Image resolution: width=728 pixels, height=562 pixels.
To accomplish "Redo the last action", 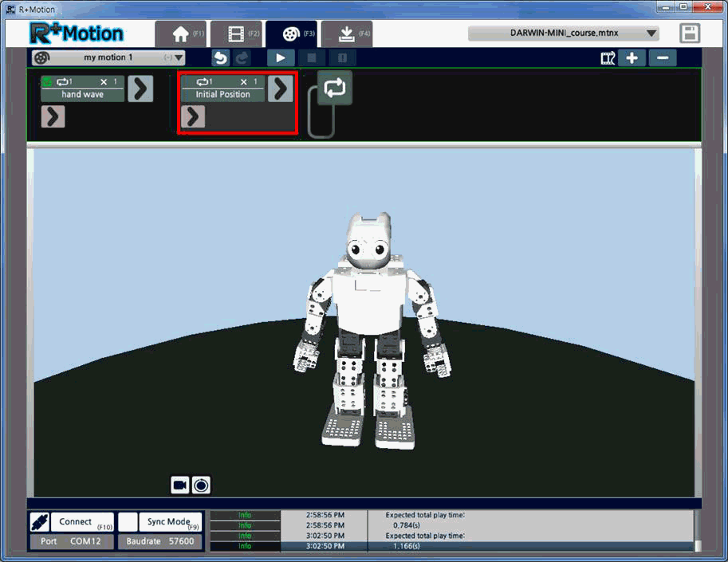I will 242,58.
